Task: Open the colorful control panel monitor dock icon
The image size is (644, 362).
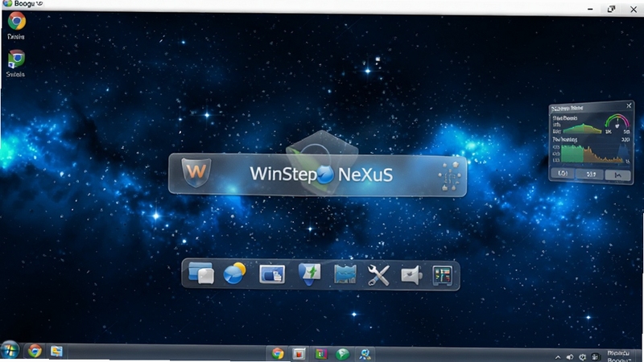Action: (x=442, y=275)
